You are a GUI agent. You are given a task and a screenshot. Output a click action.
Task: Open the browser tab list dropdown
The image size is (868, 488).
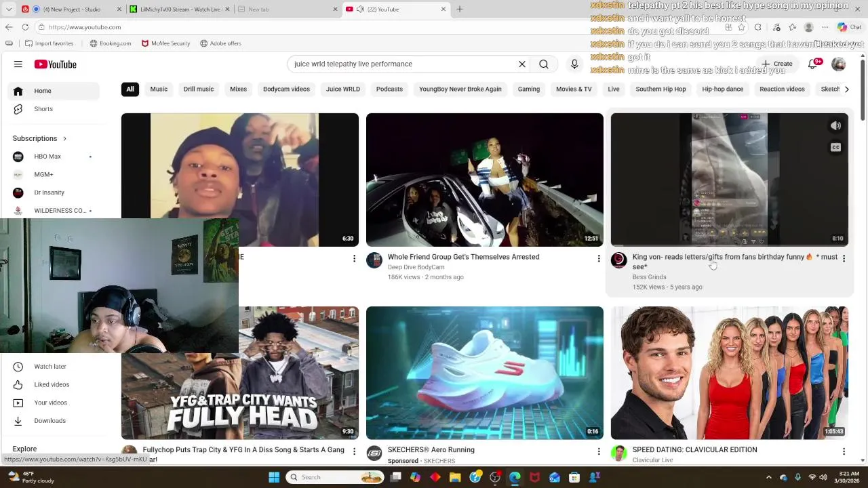click(9, 9)
